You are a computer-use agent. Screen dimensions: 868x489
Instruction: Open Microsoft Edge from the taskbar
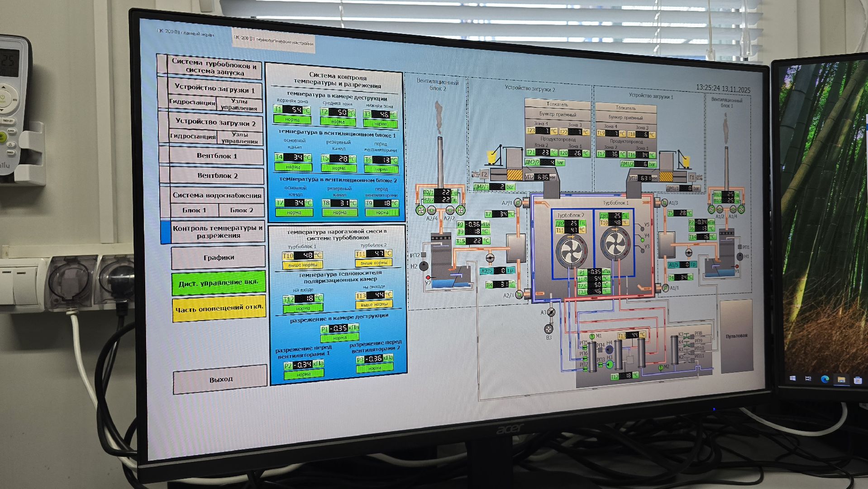(x=825, y=379)
